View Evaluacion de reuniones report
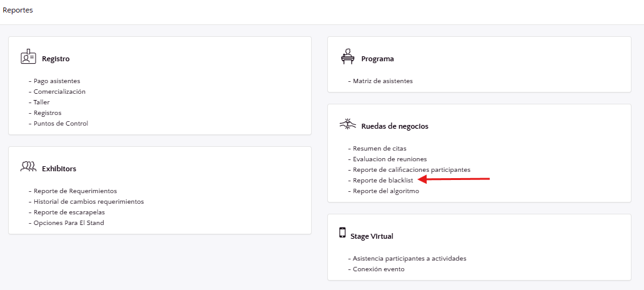This screenshot has height=290, width=644. tap(390, 159)
